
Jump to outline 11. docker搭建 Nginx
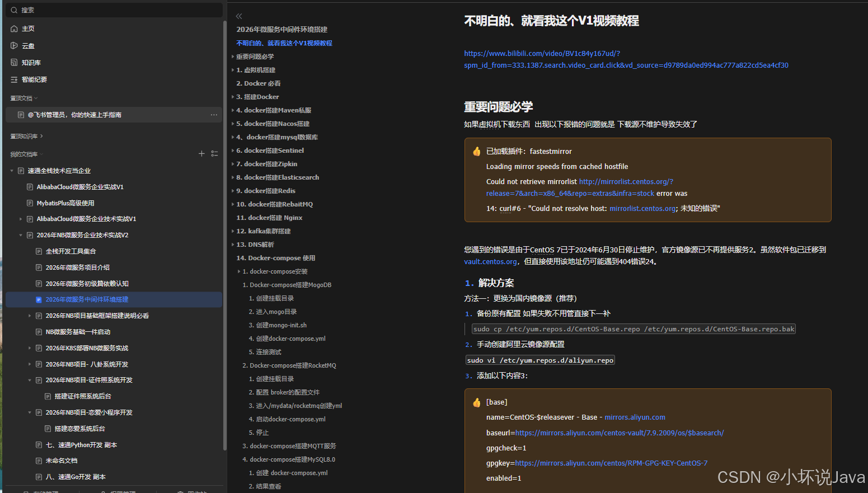[269, 218]
